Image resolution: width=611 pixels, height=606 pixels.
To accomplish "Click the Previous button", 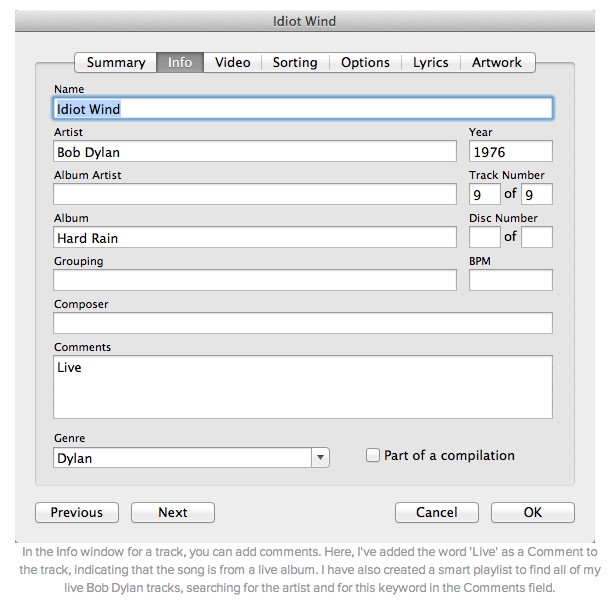I will (x=77, y=512).
